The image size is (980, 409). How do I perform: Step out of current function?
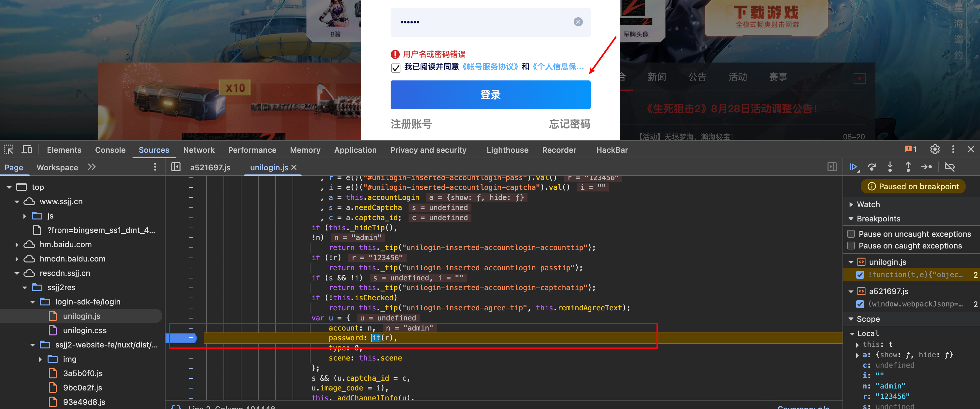click(908, 167)
